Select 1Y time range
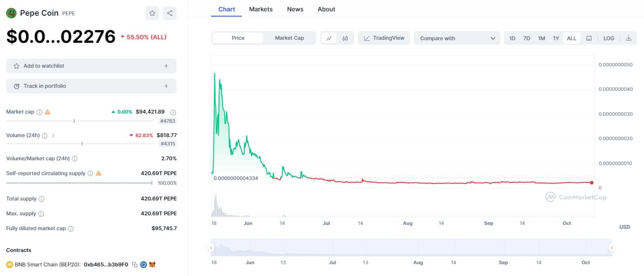The width and height of the screenshot is (644, 276). [x=556, y=38]
